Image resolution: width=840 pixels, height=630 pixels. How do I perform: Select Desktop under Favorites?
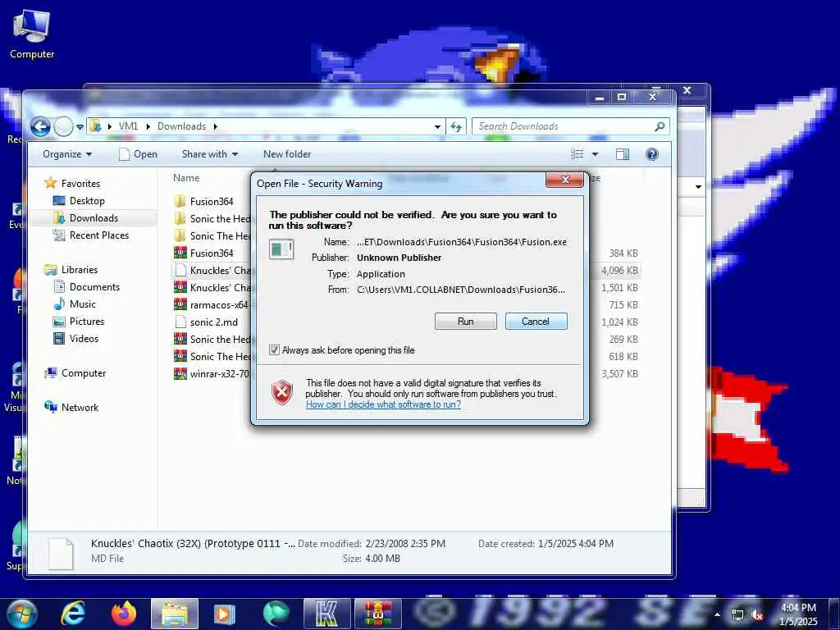pyautogui.click(x=87, y=201)
